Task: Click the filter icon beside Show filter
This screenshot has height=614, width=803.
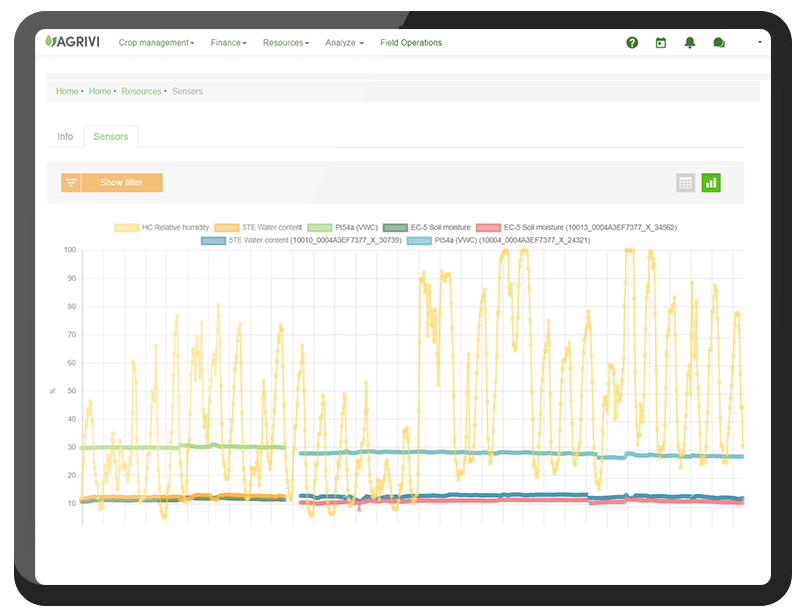Action: pyautogui.click(x=71, y=182)
